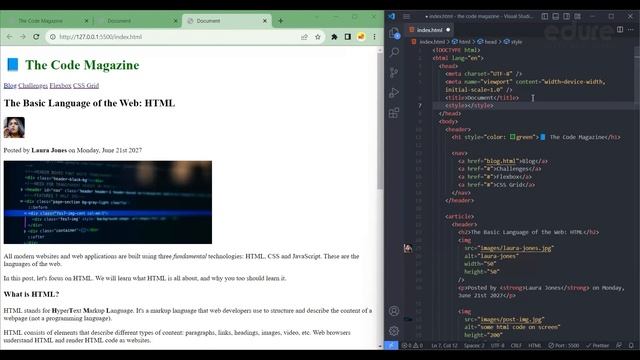This screenshot has width=640, height=360.
Task: Click the laura-jones image preview in editor gutter
Action: pos(408,248)
